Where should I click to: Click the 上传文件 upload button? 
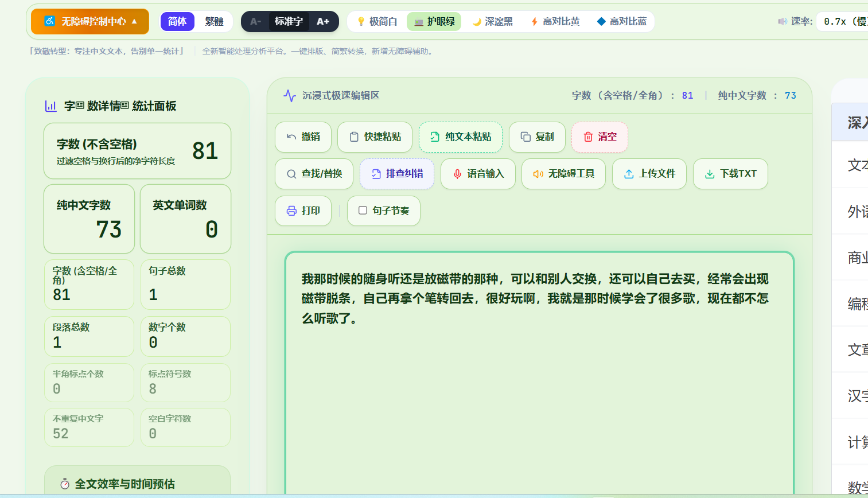coord(649,173)
